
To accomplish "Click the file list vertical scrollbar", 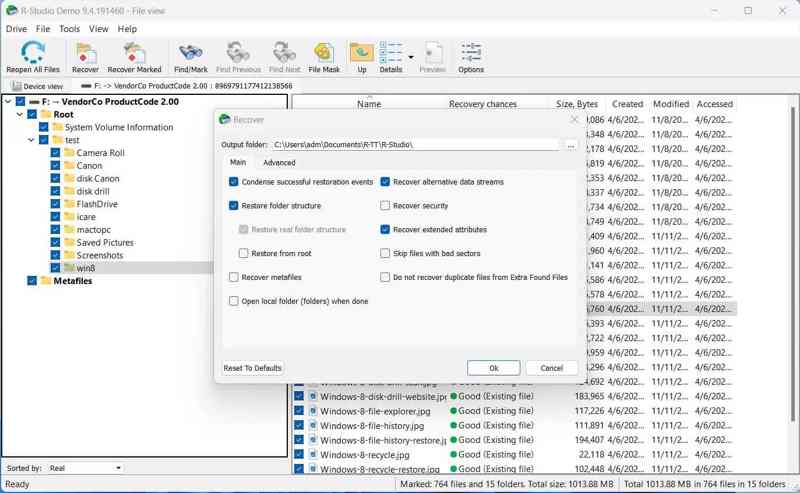I will pyautogui.click(x=793, y=265).
